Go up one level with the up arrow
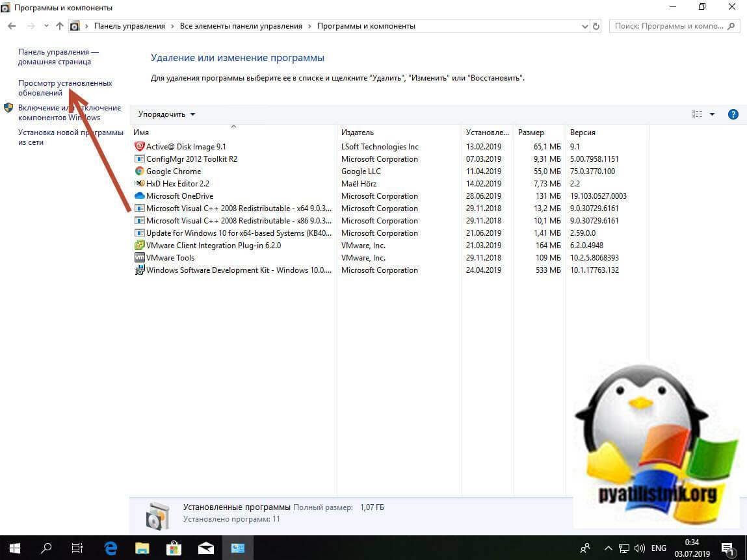Viewport: 747px width, 560px height. 60,27
